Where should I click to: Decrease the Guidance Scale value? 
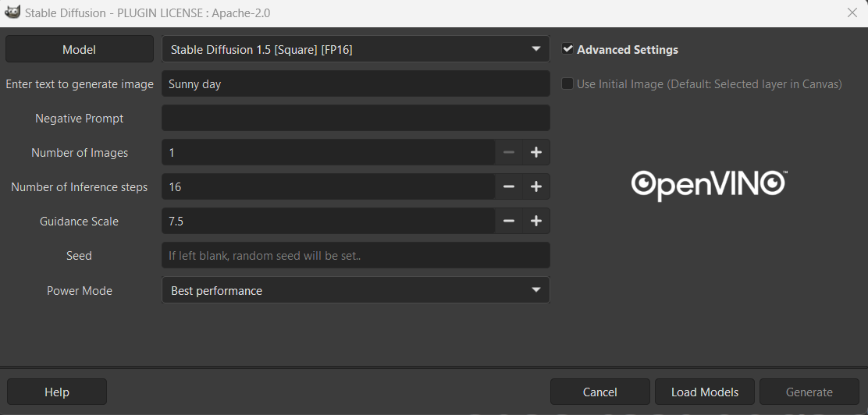pos(509,222)
